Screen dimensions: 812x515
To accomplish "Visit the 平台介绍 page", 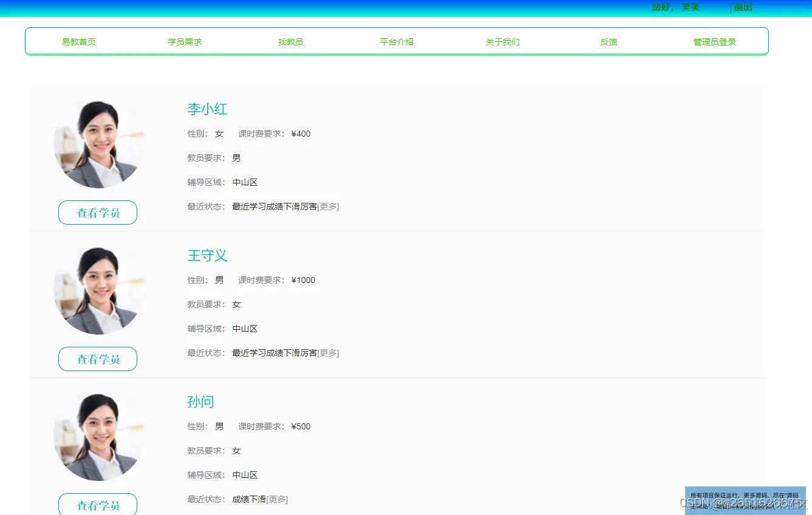I will [397, 41].
